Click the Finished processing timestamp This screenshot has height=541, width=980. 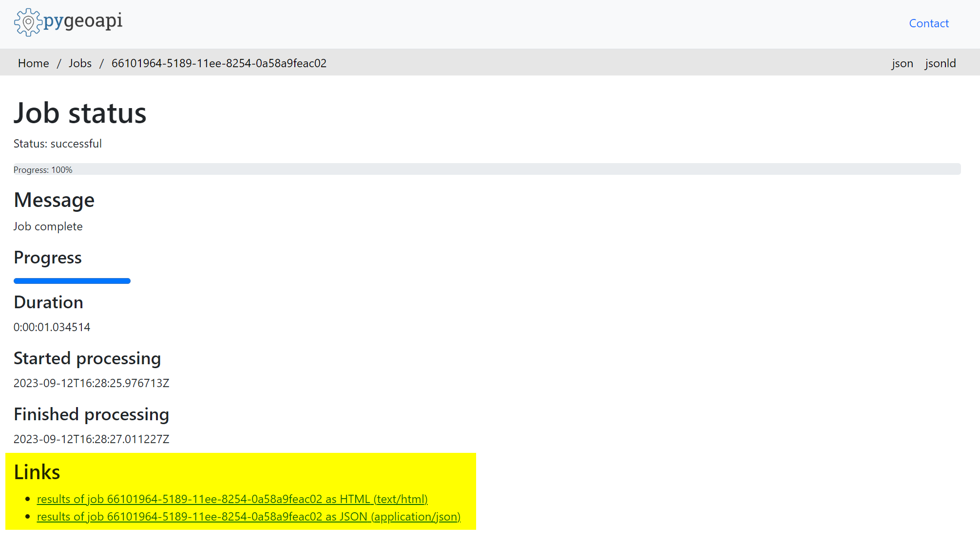pos(91,439)
